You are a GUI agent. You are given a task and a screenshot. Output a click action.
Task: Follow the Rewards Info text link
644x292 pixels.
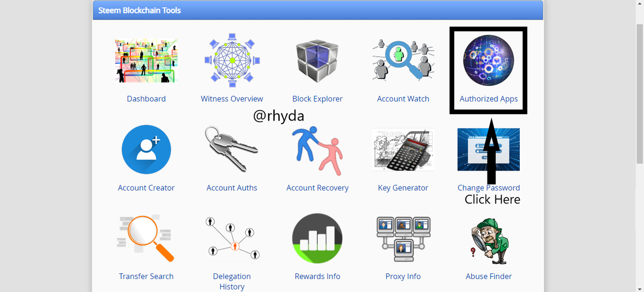point(317,276)
